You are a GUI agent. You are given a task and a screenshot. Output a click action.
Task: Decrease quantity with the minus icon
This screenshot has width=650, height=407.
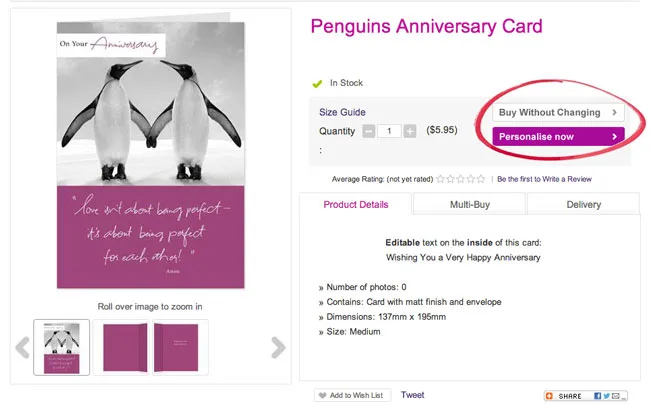[x=369, y=131]
